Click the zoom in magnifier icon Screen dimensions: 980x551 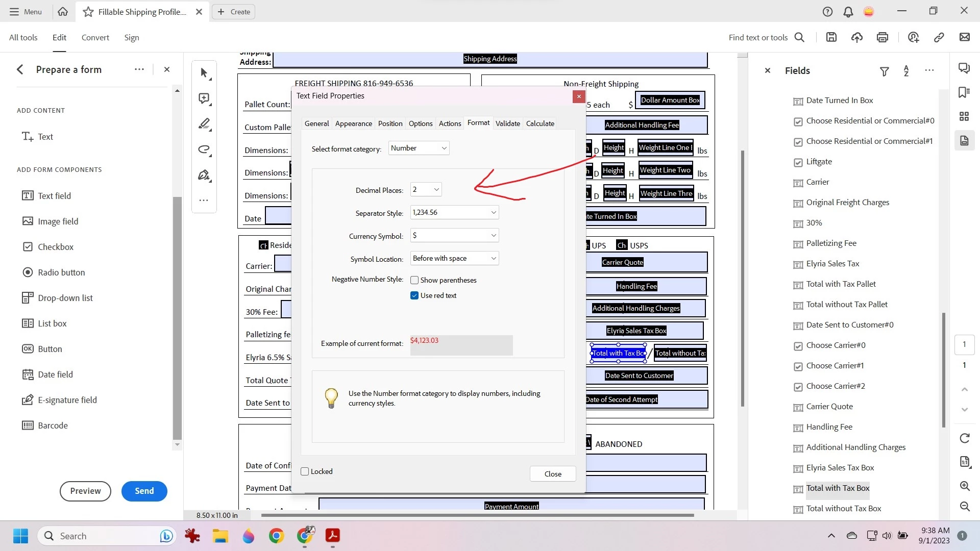point(965,486)
